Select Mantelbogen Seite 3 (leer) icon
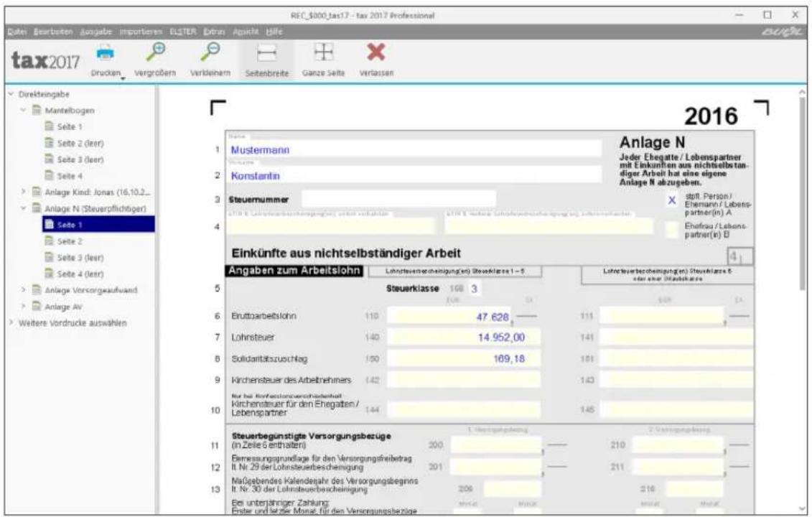Viewport: 812px width, 517px height. point(49,159)
